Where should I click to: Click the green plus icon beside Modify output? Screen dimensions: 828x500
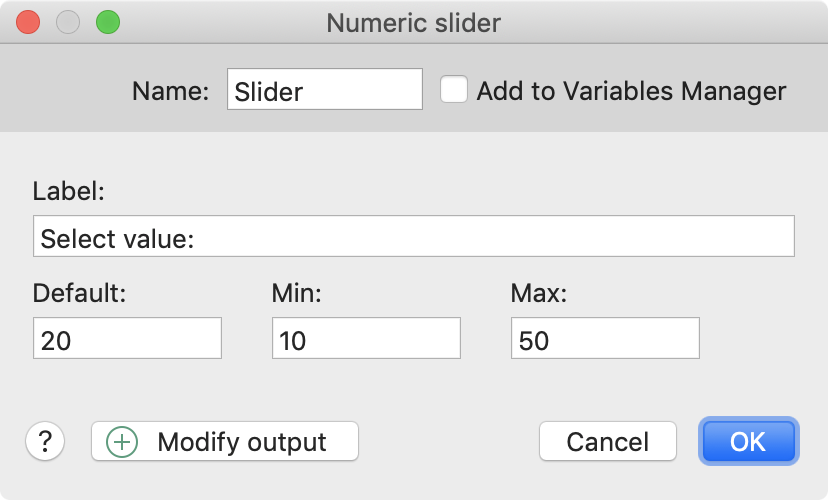coord(122,442)
